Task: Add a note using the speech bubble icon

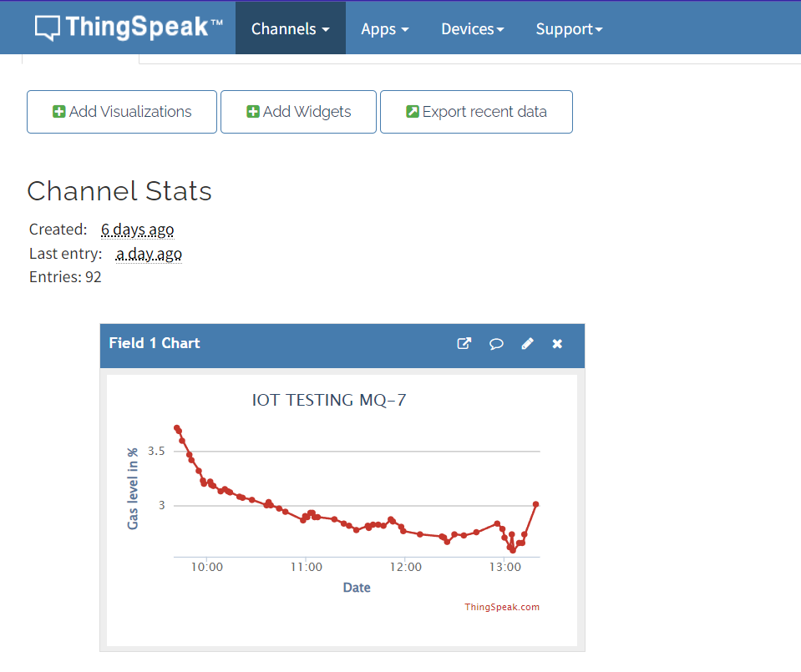Action: (496, 343)
